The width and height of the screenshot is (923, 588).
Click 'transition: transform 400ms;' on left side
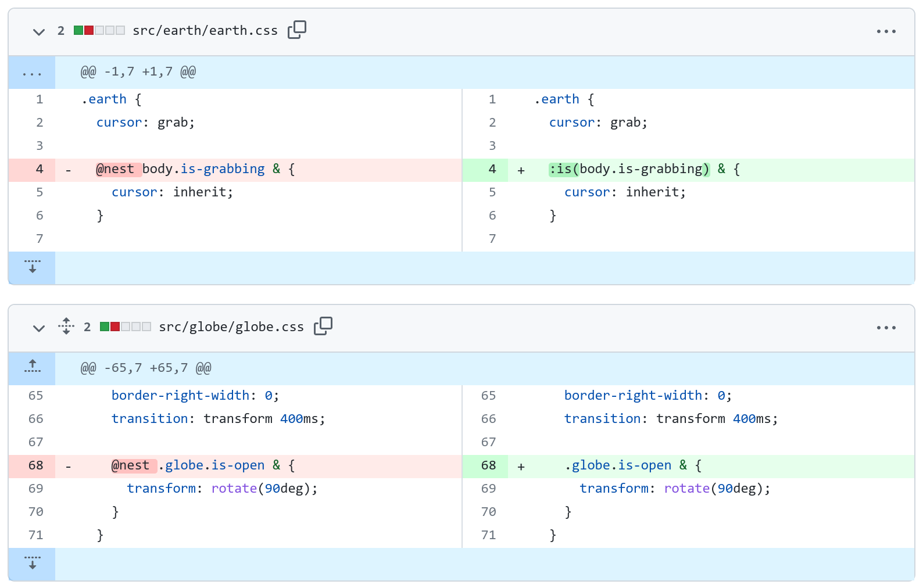[218, 420]
